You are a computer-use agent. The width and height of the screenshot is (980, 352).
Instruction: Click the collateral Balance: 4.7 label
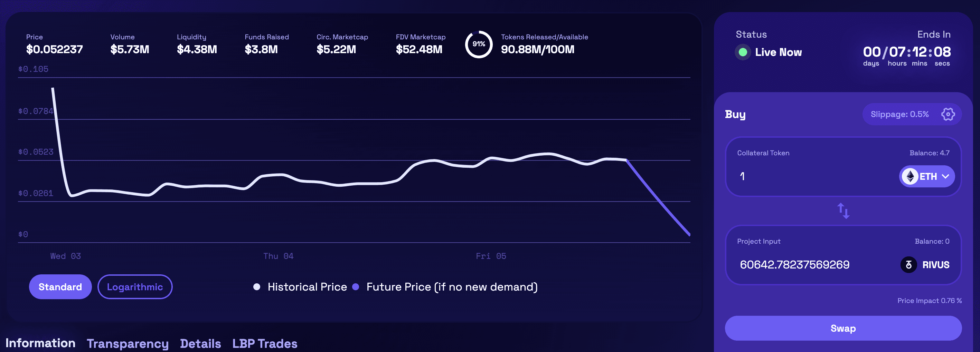tap(930, 153)
